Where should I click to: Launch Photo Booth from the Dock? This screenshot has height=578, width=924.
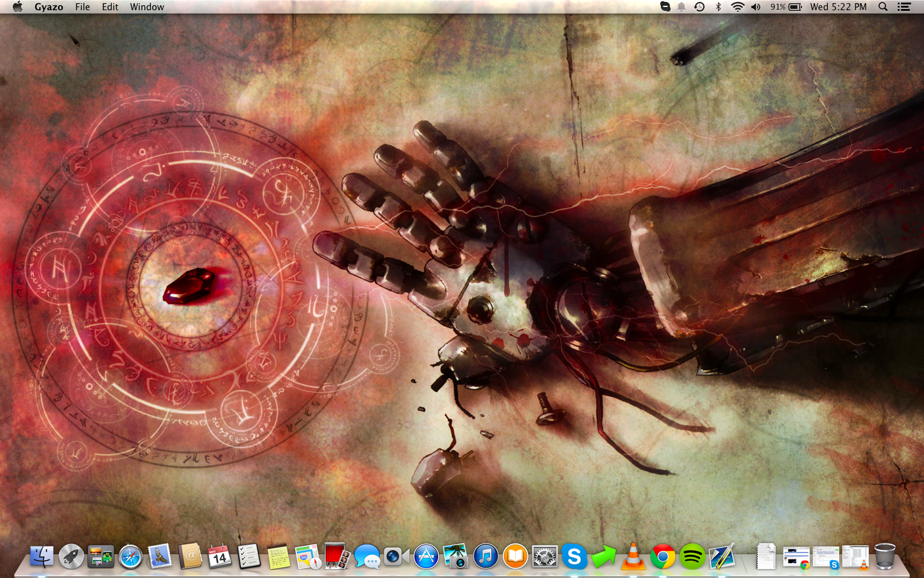pyautogui.click(x=338, y=556)
